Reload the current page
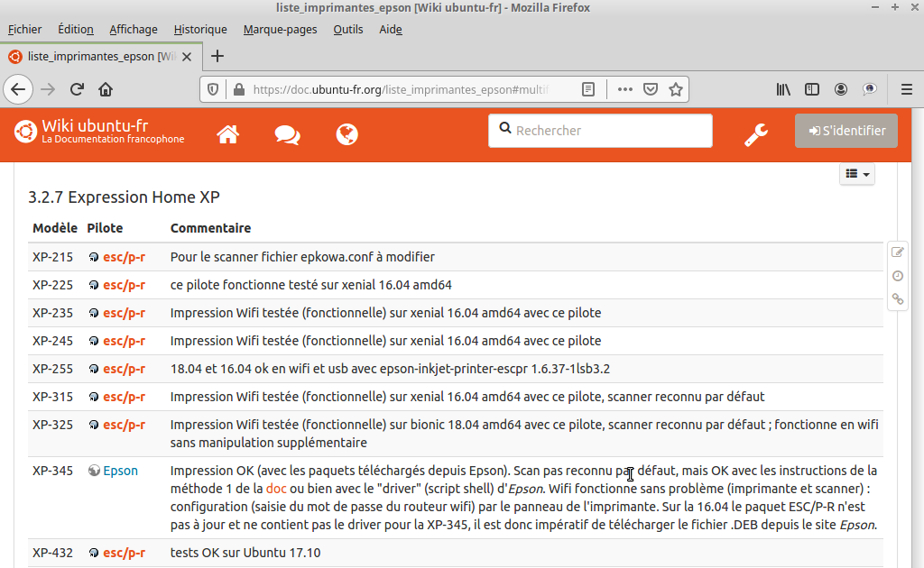 (77, 89)
